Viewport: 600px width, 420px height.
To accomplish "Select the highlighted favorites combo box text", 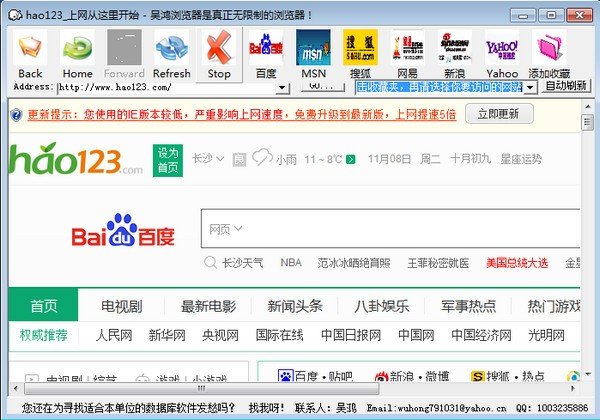I will (x=439, y=87).
